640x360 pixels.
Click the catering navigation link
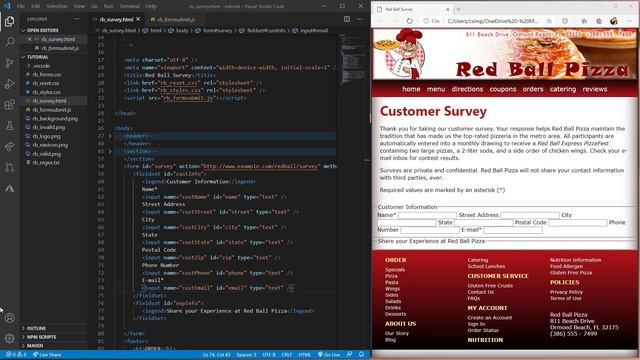[x=562, y=89]
